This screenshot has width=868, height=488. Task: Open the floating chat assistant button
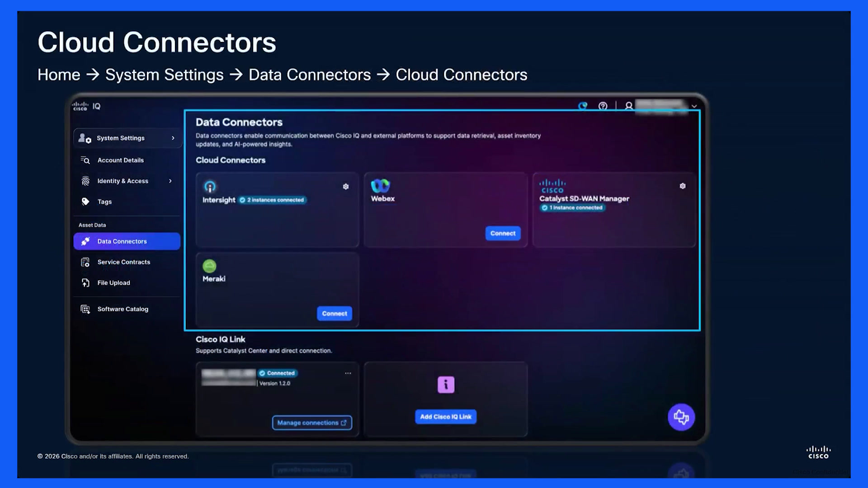tap(681, 417)
